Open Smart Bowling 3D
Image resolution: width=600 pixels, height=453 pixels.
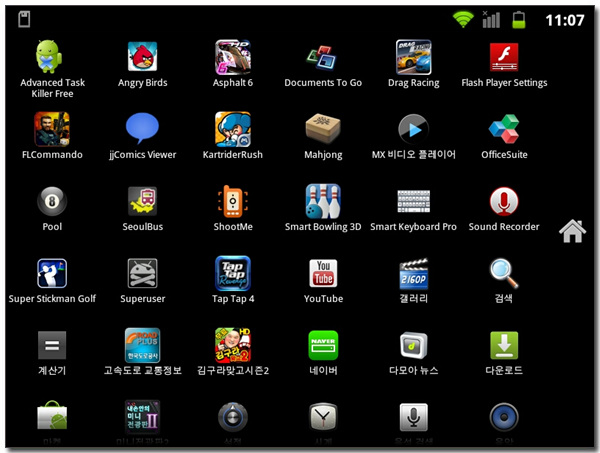point(323,209)
